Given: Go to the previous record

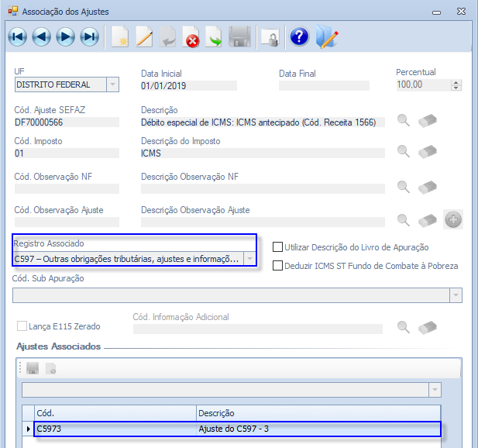Looking at the screenshot, I should [x=42, y=37].
